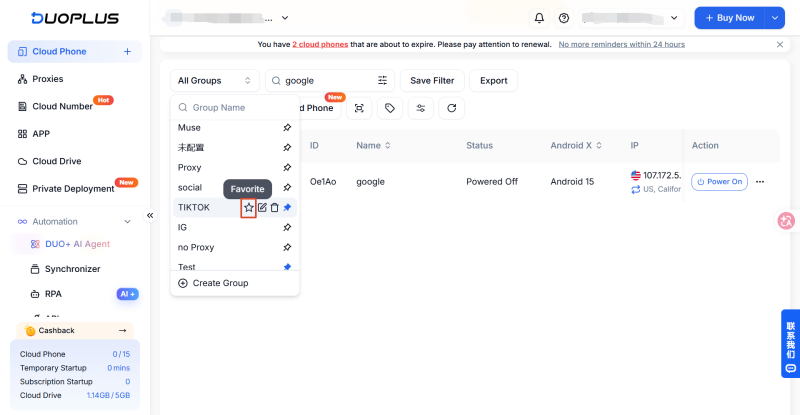Open the Buy Now dropdown arrow
Viewport: 800px width, 415px height.
click(x=774, y=18)
